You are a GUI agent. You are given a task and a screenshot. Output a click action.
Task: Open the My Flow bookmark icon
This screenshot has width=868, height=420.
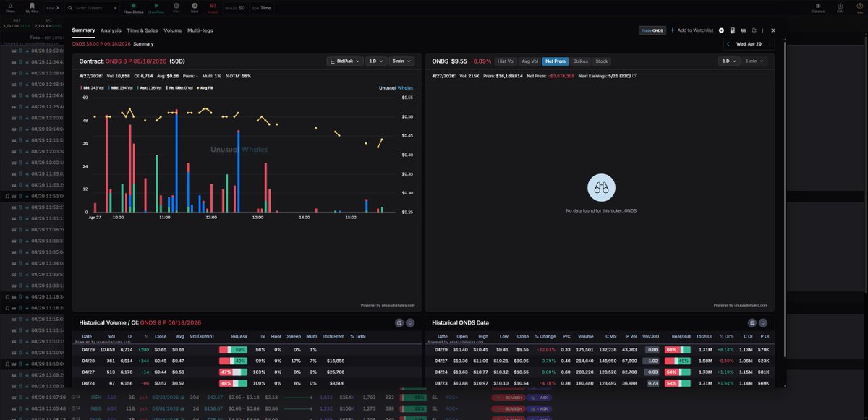tap(32, 6)
